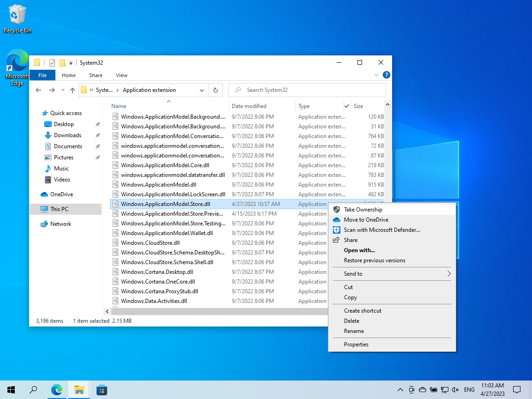Click the muted volume tray icon

coord(455,390)
